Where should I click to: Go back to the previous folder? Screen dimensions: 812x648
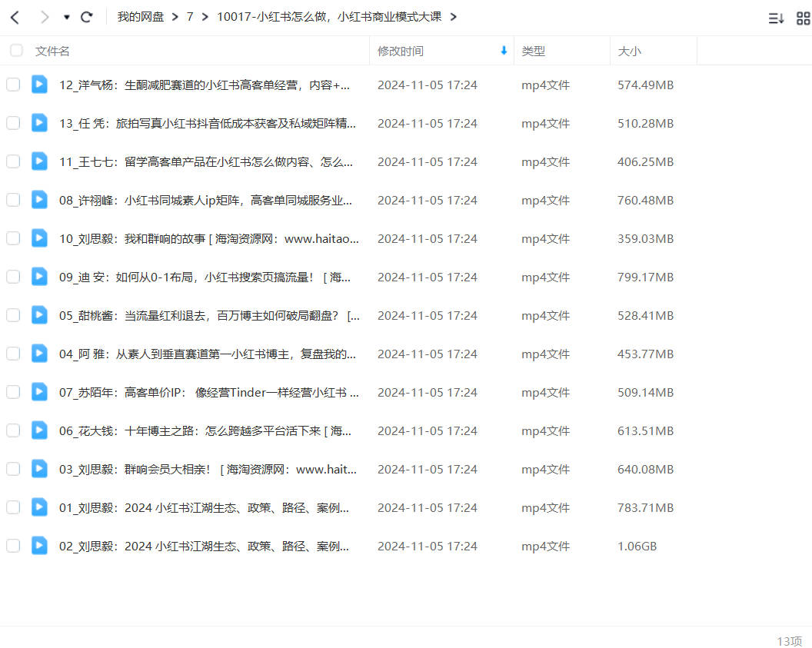pyautogui.click(x=15, y=18)
